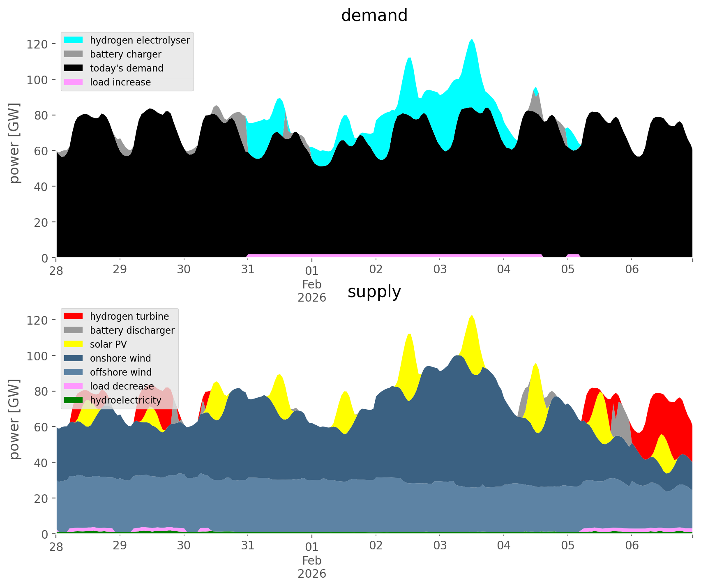The height and width of the screenshot is (588, 701).
Task: Click the supply chart title
Action: point(374,292)
